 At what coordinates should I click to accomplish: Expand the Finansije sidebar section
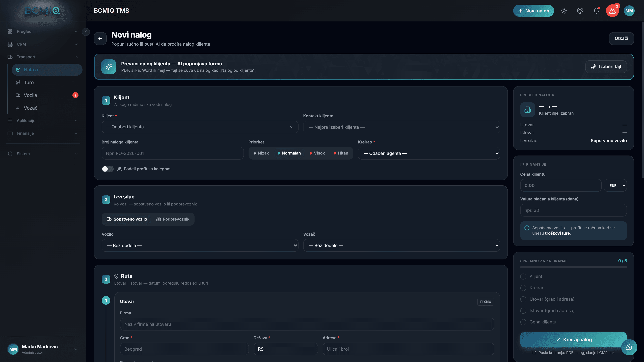pos(42,133)
